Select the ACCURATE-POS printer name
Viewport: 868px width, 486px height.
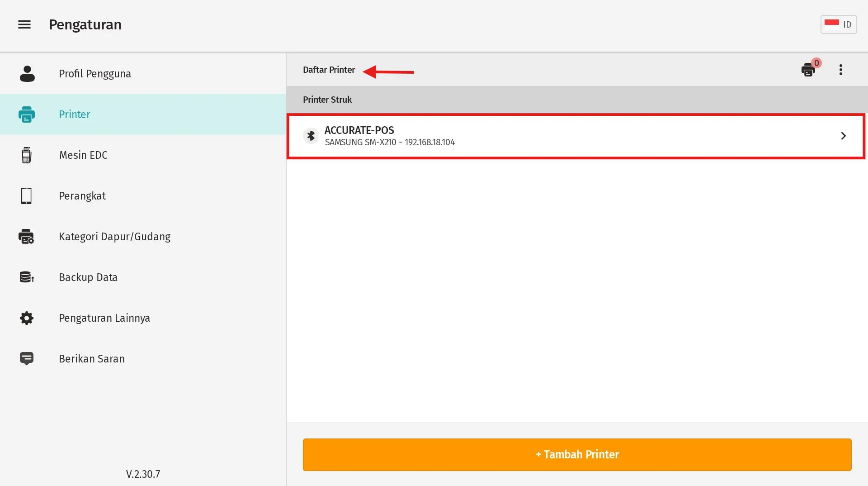click(359, 130)
